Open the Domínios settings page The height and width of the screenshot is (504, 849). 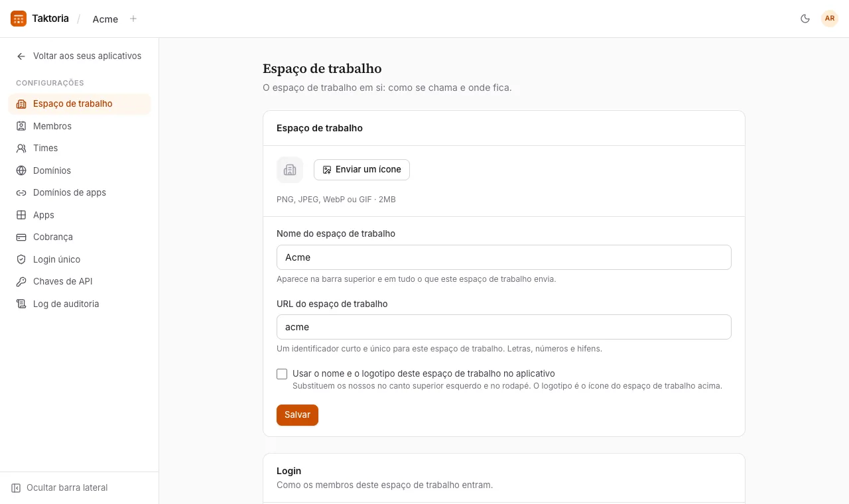click(80, 170)
